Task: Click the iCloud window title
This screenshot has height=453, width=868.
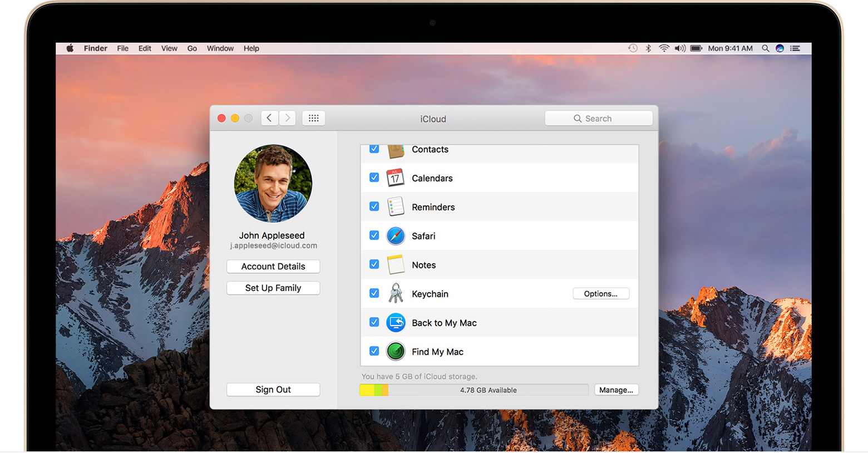Action: point(433,119)
